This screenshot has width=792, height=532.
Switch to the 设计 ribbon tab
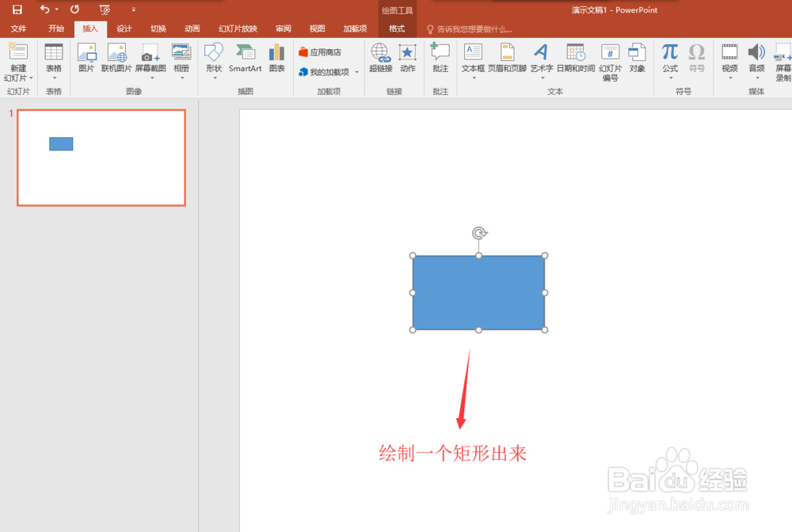coord(124,28)
